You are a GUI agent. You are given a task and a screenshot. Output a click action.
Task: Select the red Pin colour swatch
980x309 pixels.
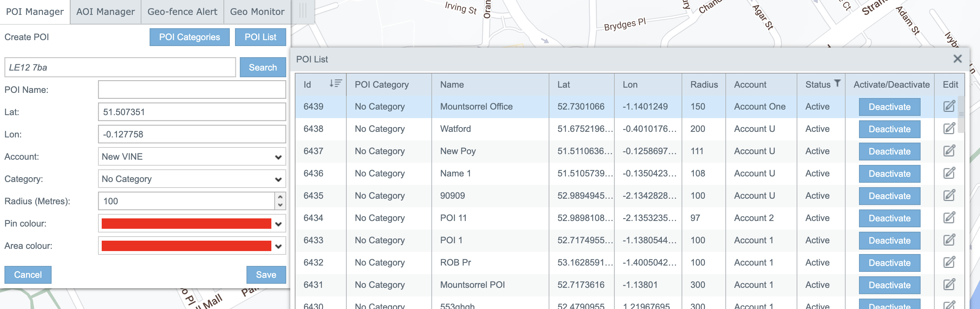tap(186, 224)
